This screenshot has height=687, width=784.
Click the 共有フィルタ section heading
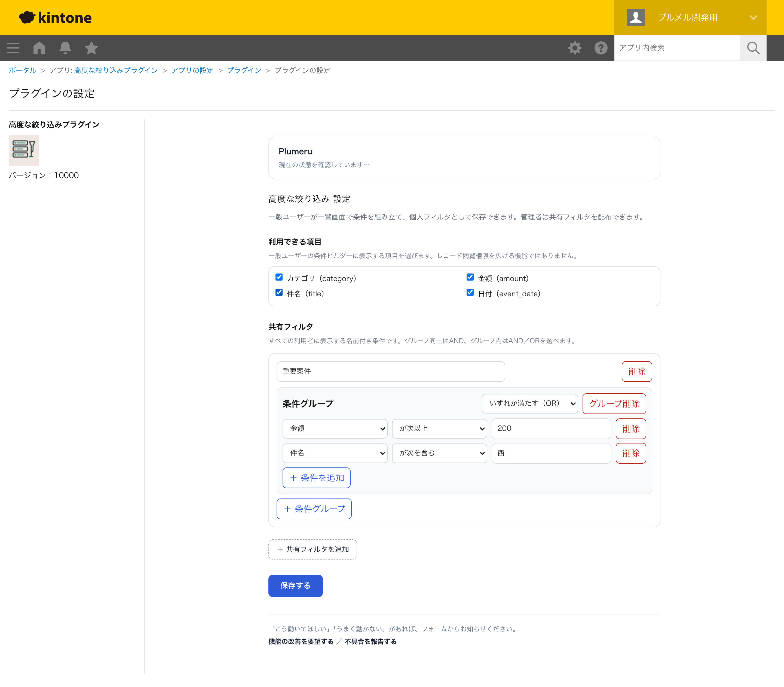click(290, 327)
